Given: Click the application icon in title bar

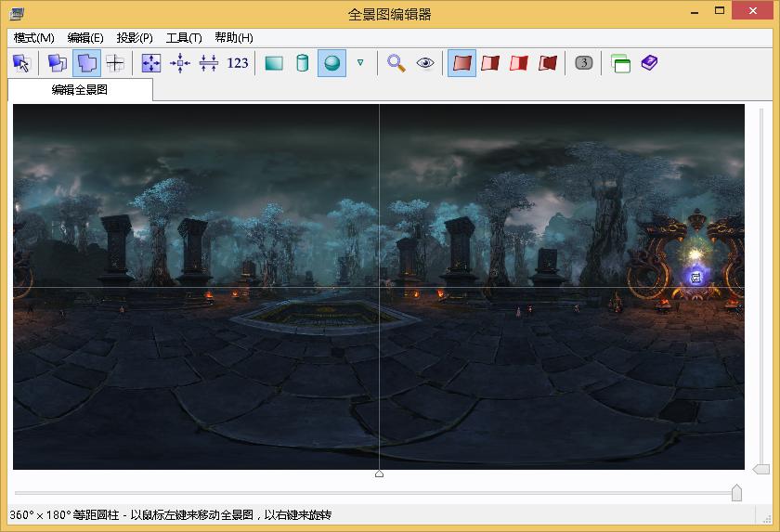Looking at the screenshot, I should (x=17, y=13).
